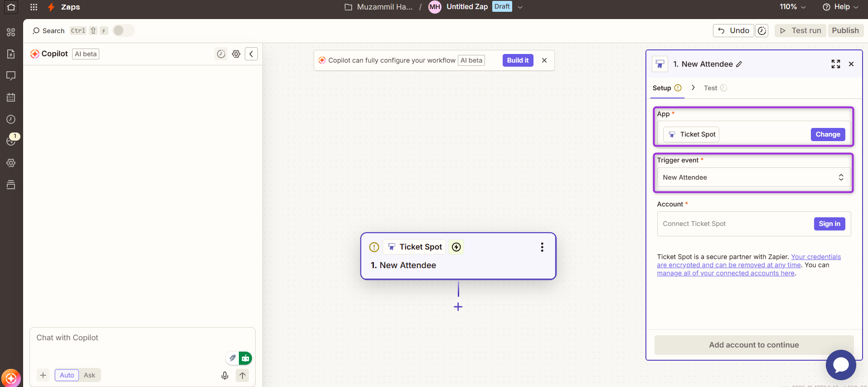Send the Copilot message with arrow

(242, 375)
